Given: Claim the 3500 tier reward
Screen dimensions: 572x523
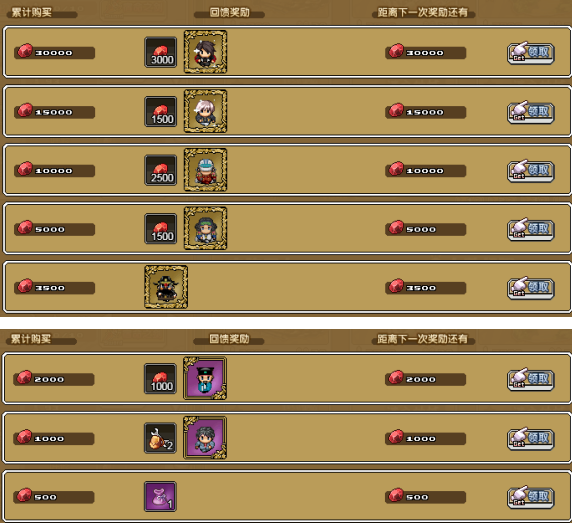Looking at the screenshot, I should [531, 288].
